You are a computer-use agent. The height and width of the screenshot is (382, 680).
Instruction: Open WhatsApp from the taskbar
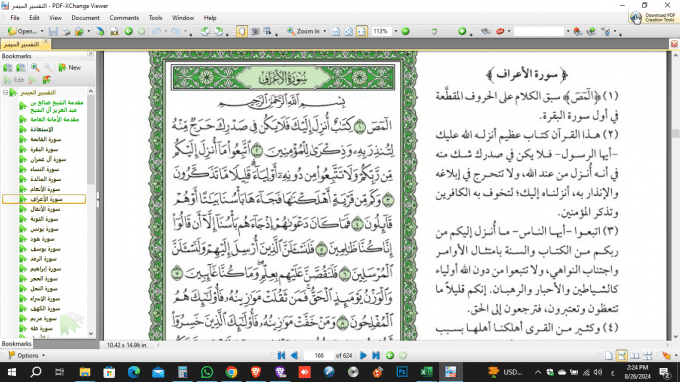207,372
